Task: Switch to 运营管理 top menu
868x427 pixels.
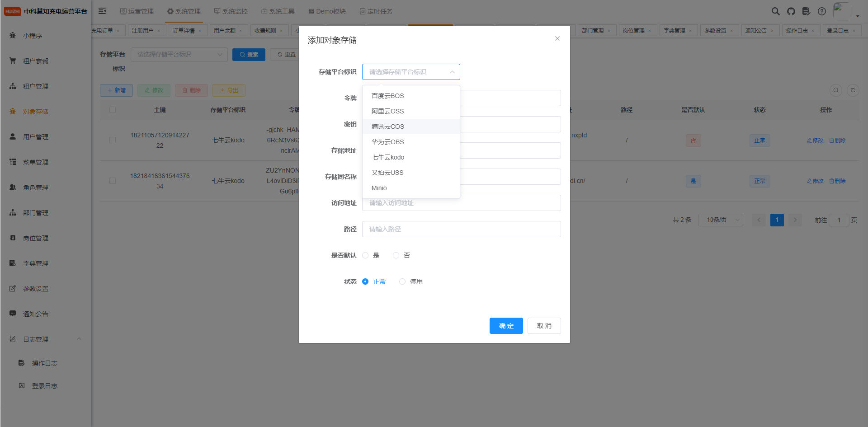Action: pyautogui.click(x=137, y=11)
